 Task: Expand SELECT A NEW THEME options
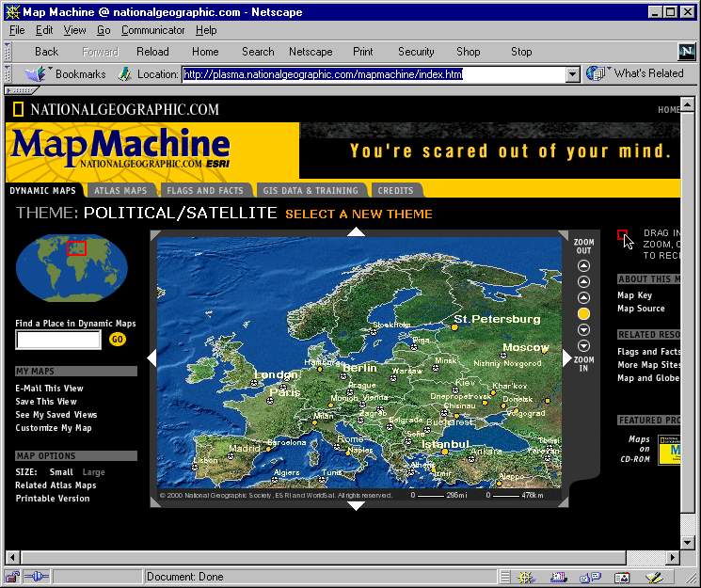(358, 214)
